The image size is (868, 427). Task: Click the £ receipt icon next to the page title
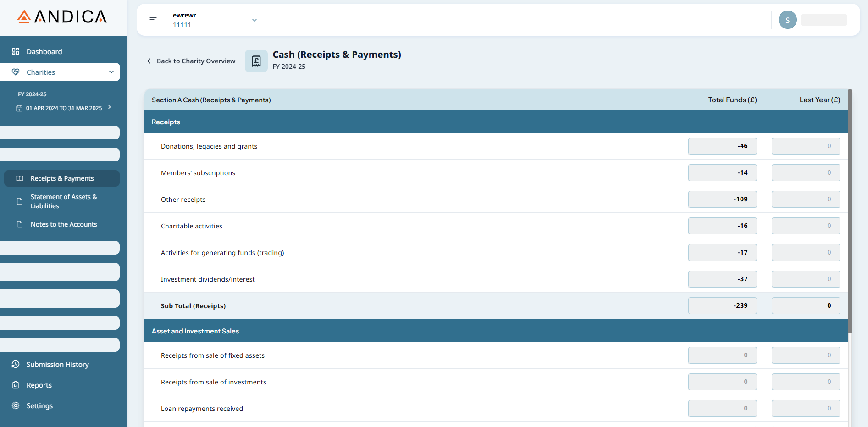256,61
